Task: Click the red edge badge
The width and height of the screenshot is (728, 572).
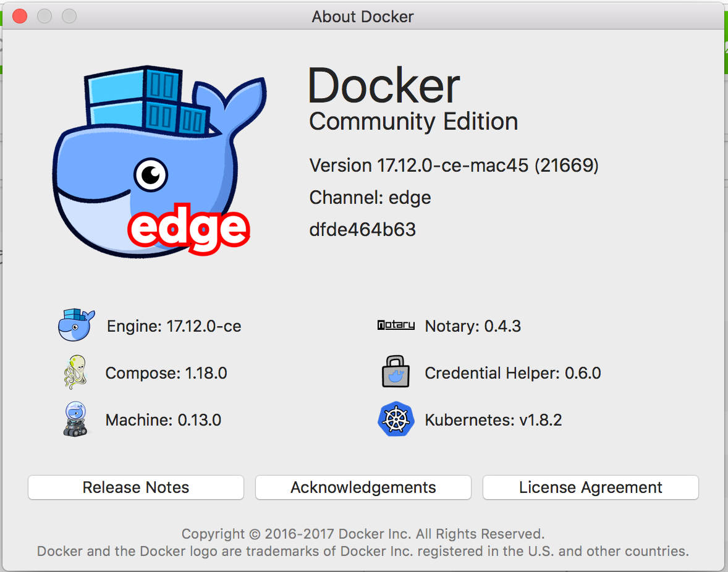Action: pyautogui.click(x=188, y=230)
